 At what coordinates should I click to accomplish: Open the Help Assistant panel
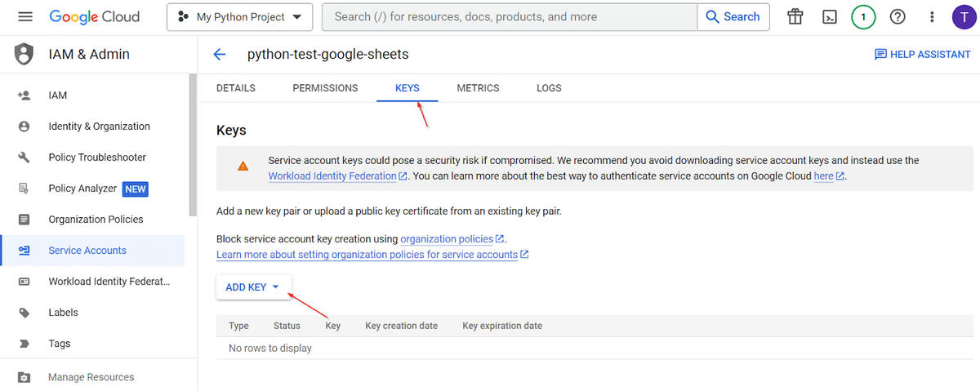pos(922,55)
